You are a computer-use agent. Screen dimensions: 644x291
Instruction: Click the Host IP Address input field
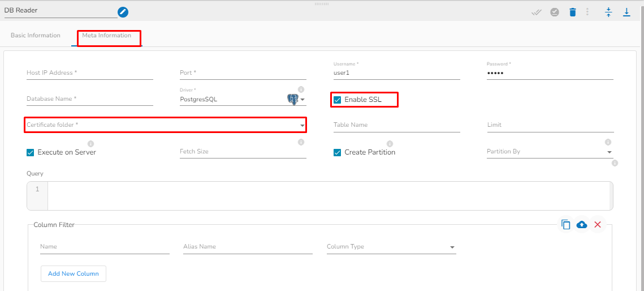pos(89,73)
